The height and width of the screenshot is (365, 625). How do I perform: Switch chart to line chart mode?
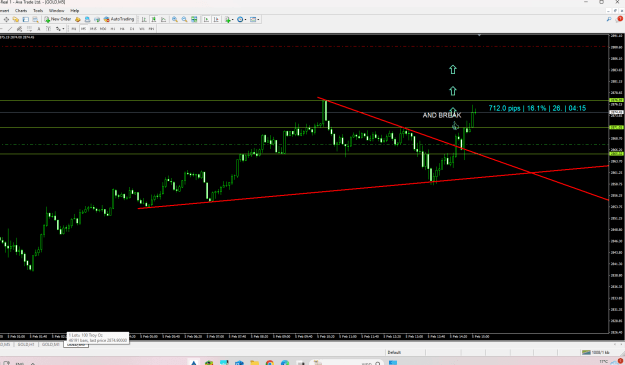click(x=163, y=20)
